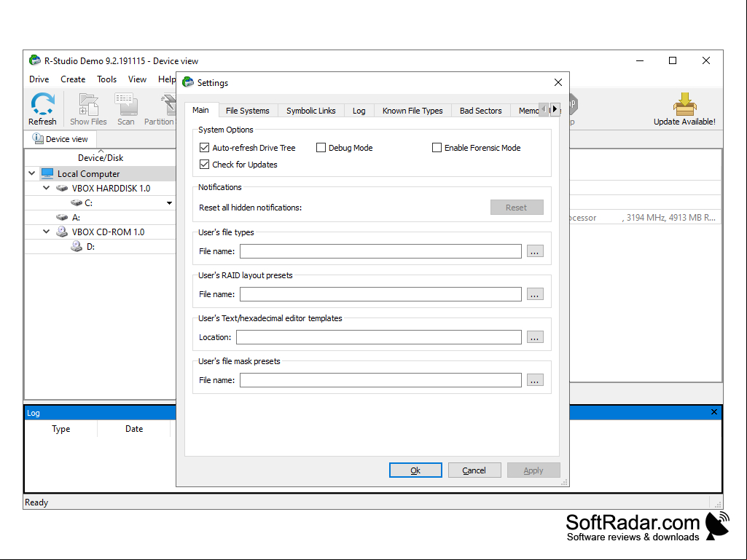Select the Local Computer tree row
The image size is (747, 560).
pyautogui.click(x=101, y=173)
